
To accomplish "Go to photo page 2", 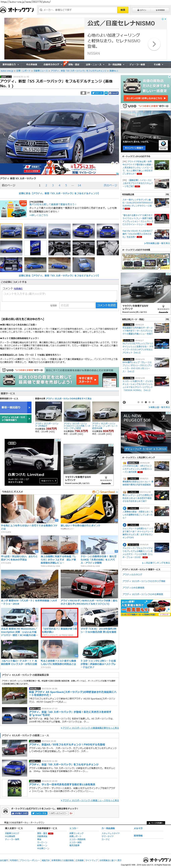I will (46, 185).
